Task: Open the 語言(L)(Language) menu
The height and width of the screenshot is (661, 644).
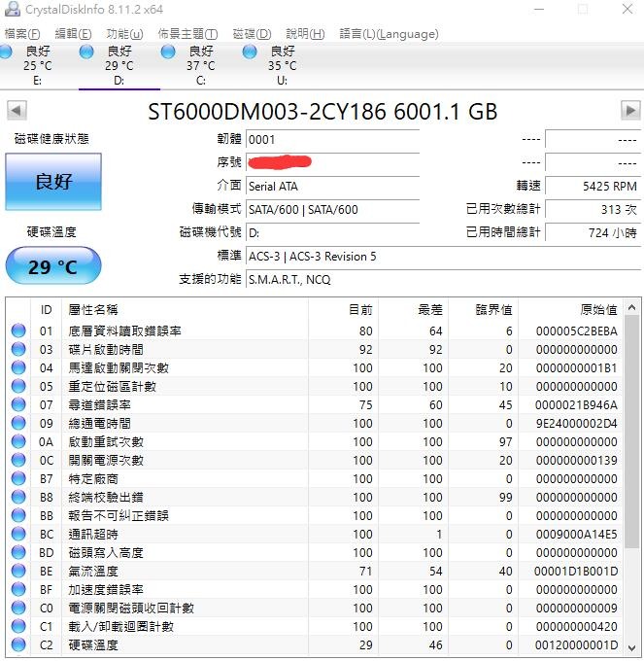Action: (389, 34)
